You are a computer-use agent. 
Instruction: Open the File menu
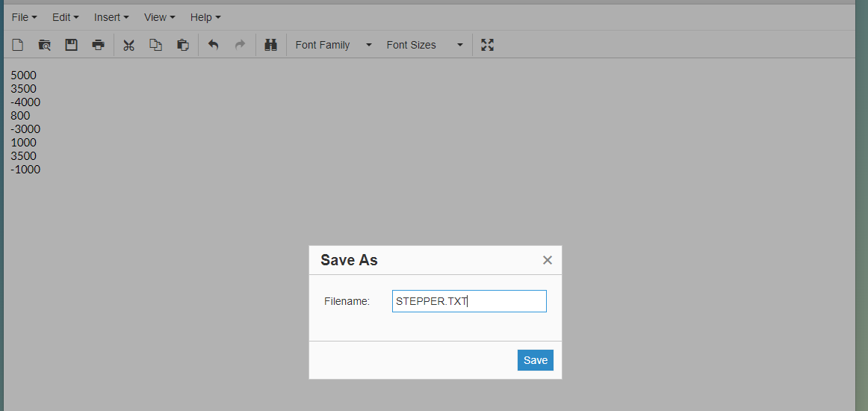[x=24, y=17]
